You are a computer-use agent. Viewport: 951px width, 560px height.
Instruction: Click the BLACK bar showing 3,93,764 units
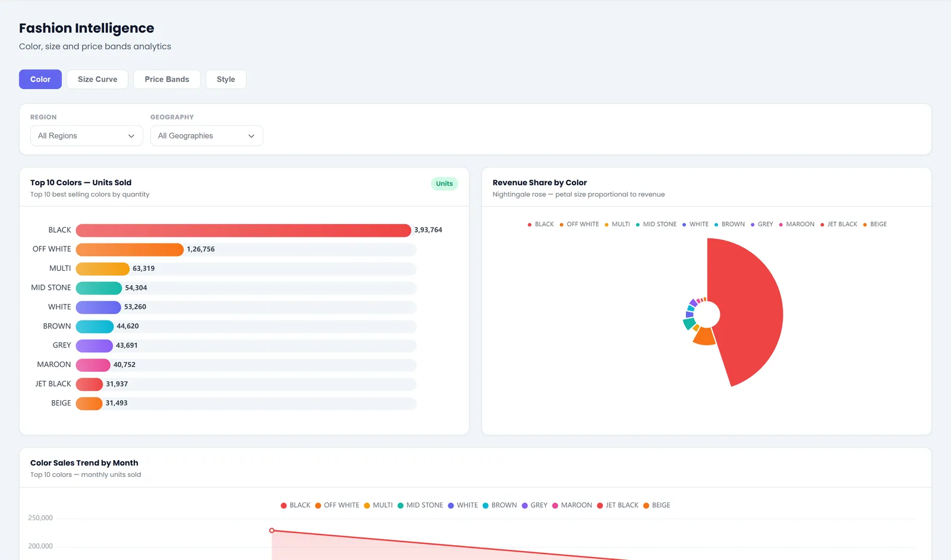point(243,230)
